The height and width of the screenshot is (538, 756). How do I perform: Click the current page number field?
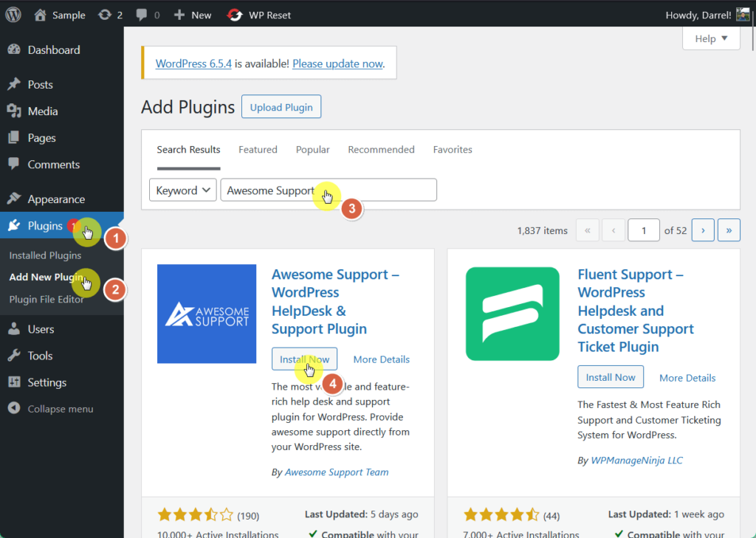[643, 230]
